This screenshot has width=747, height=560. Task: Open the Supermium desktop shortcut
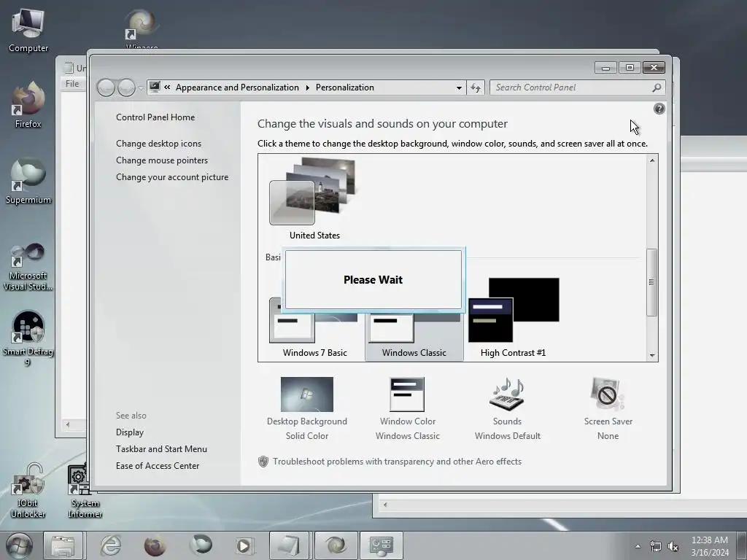tap(28, 181)
